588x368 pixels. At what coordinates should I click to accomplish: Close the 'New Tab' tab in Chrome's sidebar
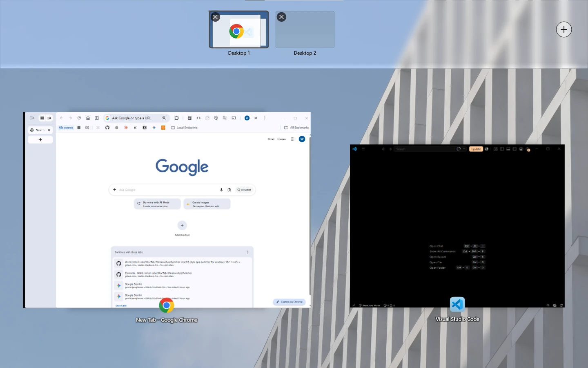click(49, 130)
